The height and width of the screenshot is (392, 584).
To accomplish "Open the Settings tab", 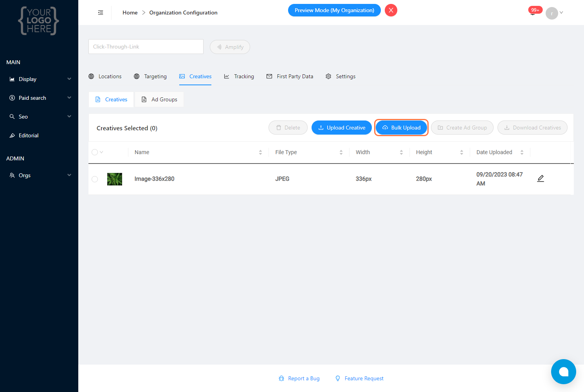I will point(341,76).
